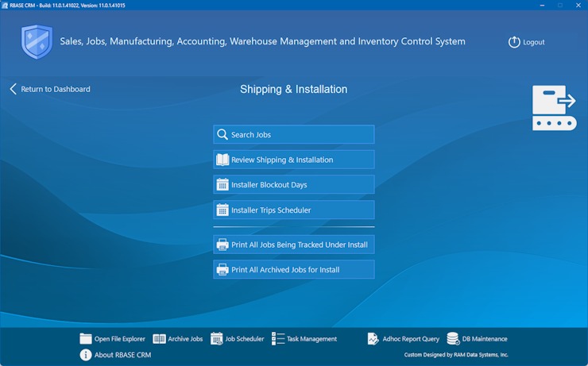The image size is (588, 366).
Task: Open File Explorer from the bottom bar
Action: pyautogui.click(x=120, y=339)
